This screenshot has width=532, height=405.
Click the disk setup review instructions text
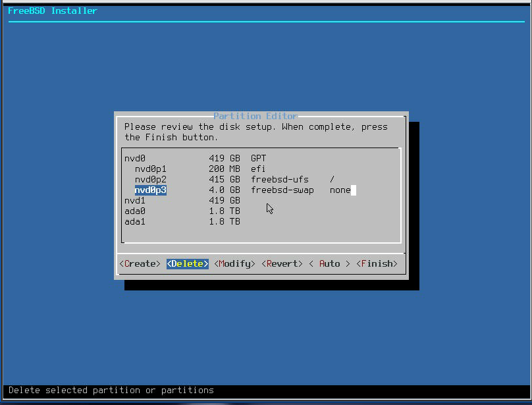pyautogui.click(x=256, y=132)
